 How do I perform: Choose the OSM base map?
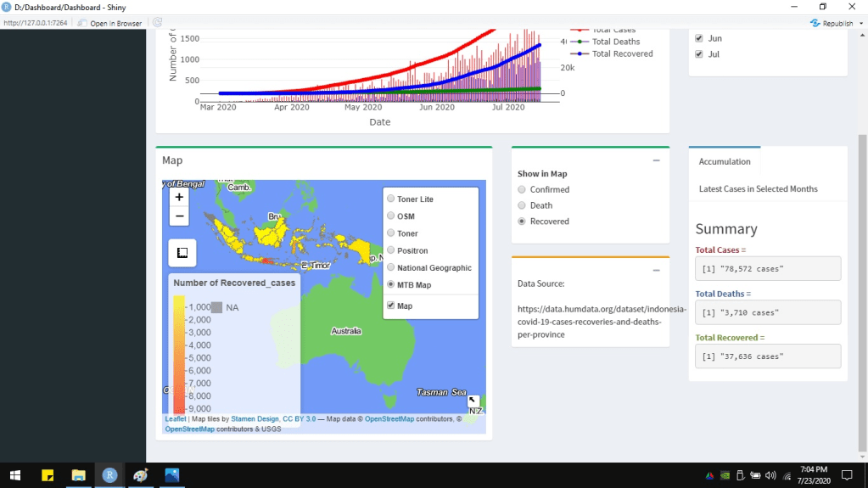390,216
